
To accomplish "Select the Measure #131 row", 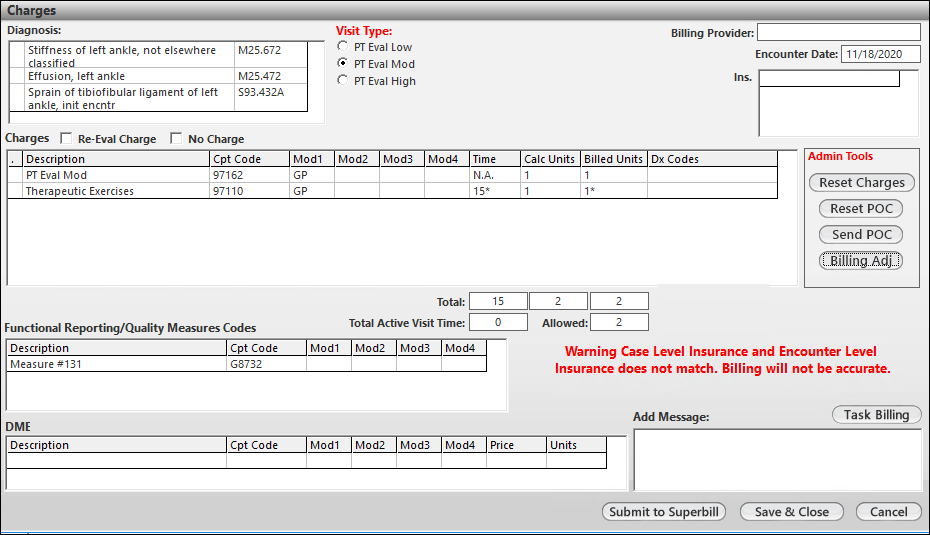I will click(247, 364).
